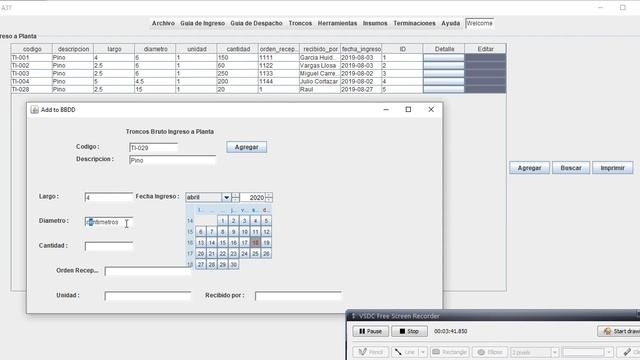Click the cantidad column header
The image size is (640, 360).
coord(238,49)
